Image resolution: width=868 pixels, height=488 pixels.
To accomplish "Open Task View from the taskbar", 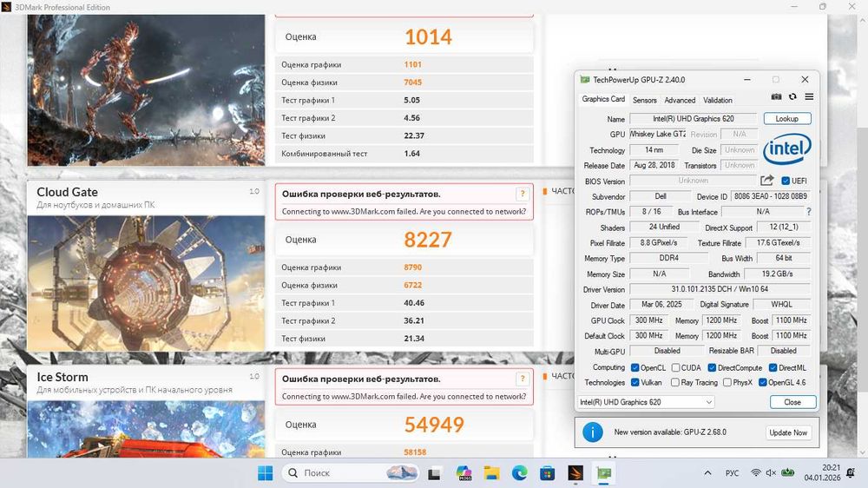I will point(434,473).
